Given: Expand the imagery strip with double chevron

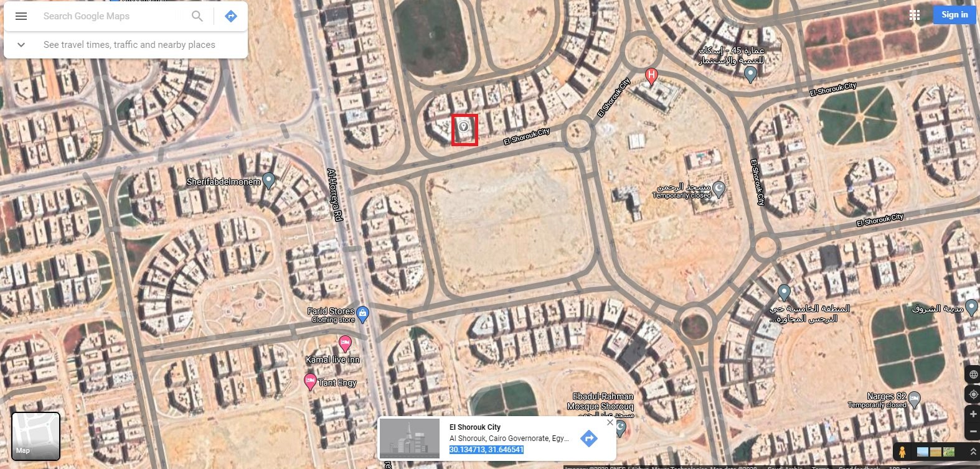Looking at the screenshot, I should [x=972, y=452].
